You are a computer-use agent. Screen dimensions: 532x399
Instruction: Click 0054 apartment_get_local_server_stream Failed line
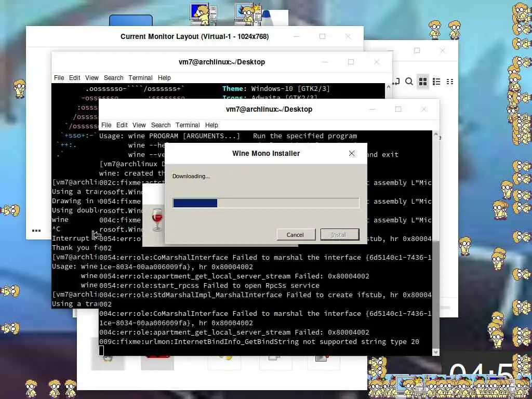point(234,276)
